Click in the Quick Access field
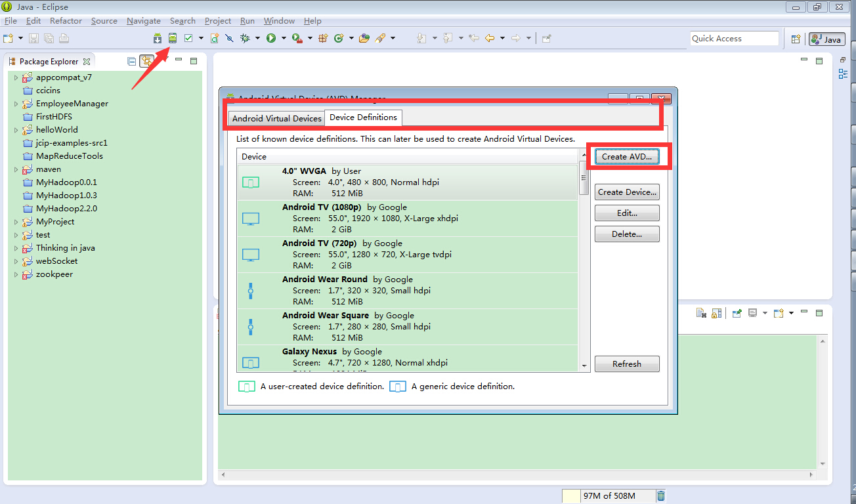Image resolution: width=856 pixels, height=504 pixels. coord(734,39)
